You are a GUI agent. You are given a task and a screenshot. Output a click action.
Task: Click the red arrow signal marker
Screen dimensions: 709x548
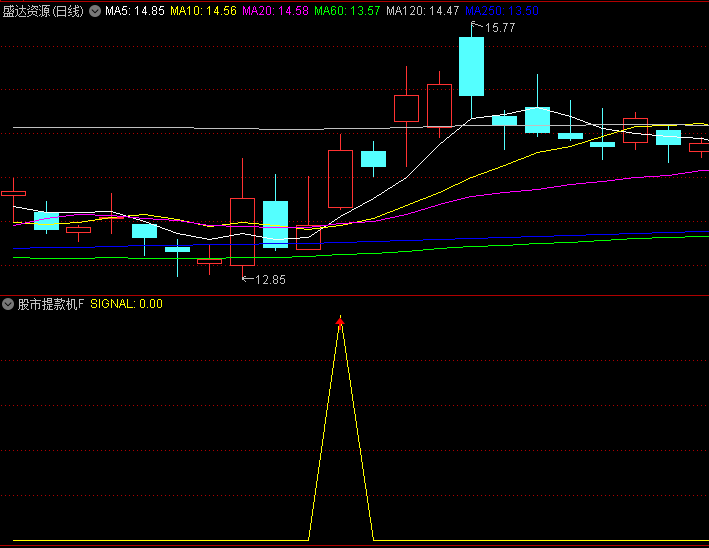click(340, 321)
